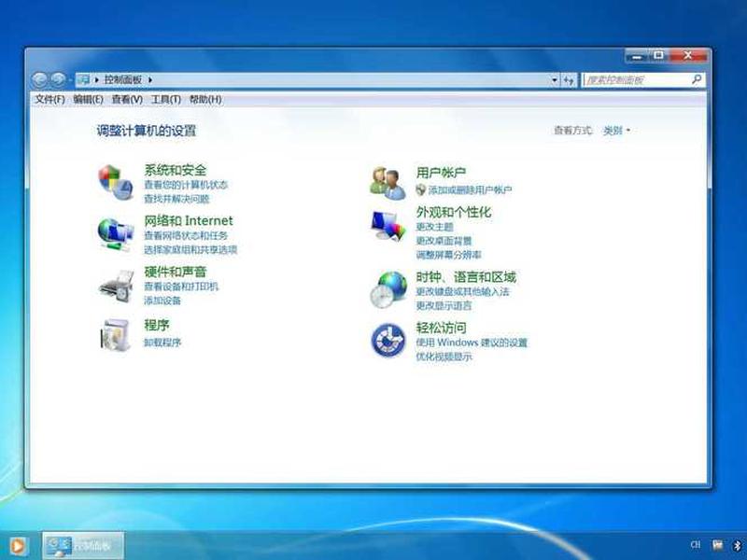
Task: Click 优化视频显示 link
Action: click(x=444, y=357)
